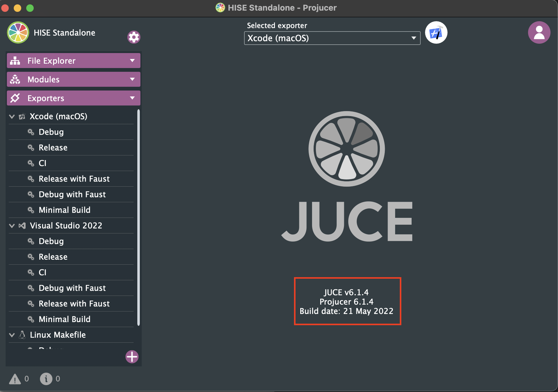The height and width of the screenshot is (392, 558).
Task: Select Release with Faust under Visual Studio
Action: coord(71,304)
